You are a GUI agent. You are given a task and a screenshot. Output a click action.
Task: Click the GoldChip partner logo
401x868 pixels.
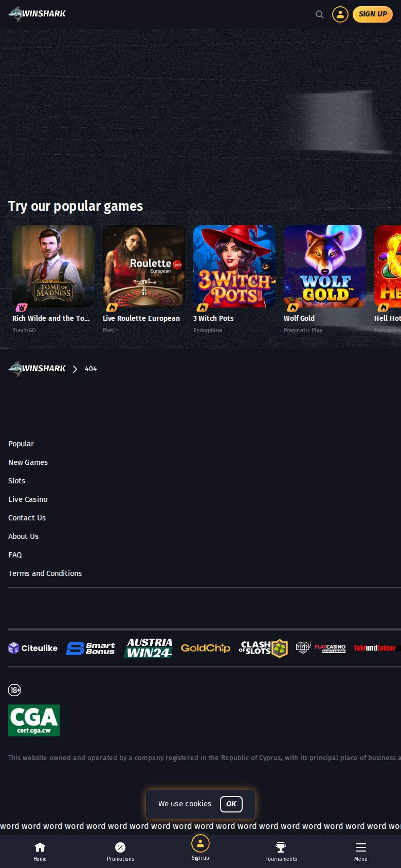point(206,648)
